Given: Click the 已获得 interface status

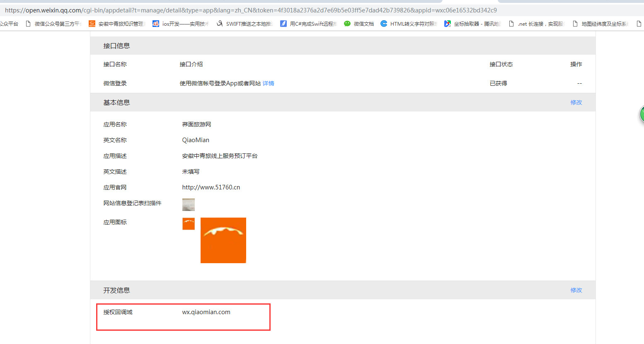Looking at the screenshot, I should (x=498, y=83).
